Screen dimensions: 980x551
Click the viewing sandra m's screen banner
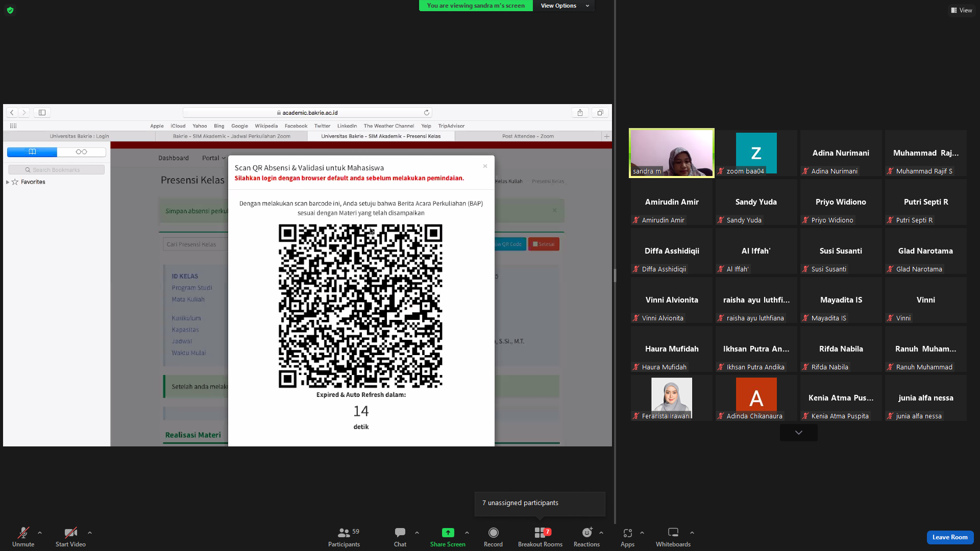point(476,6)
